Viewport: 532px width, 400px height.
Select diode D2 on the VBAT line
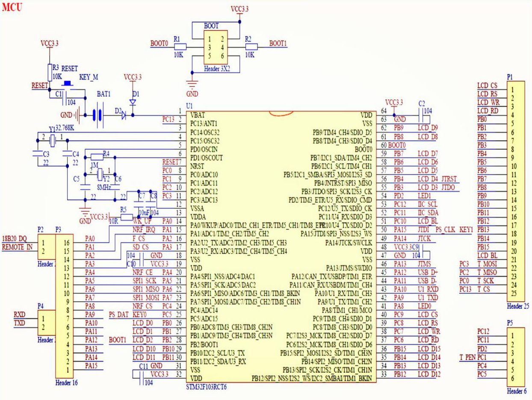(123, 115)
